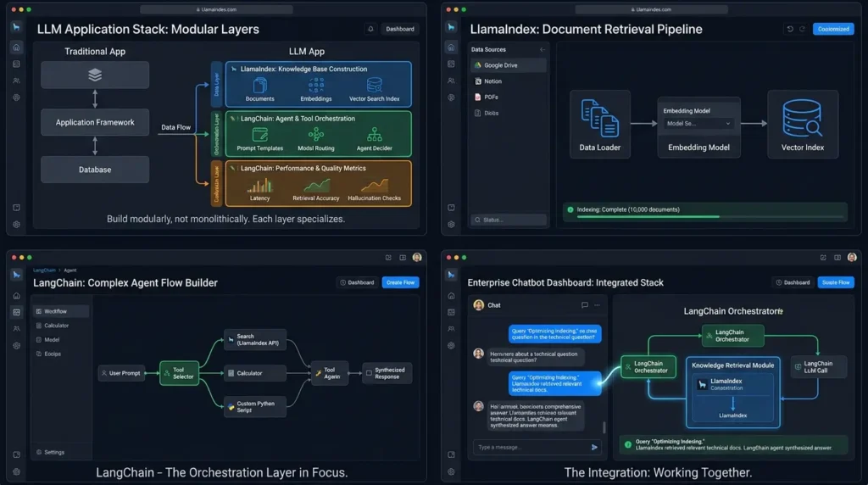The image size is (868, 485).
Task: Select the Tool Agent node
Action: [x=330, y=373]
